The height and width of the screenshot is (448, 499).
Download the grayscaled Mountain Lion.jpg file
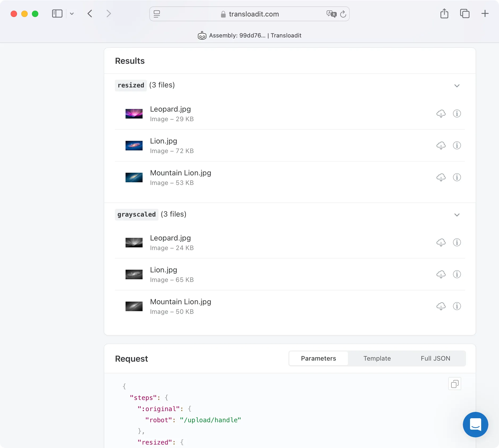(x=441, y=306)
